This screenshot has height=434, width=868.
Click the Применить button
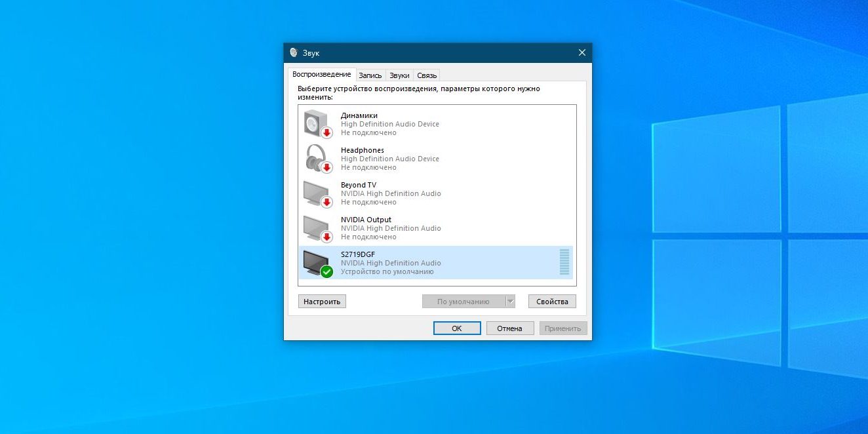(x=563, y=328)
